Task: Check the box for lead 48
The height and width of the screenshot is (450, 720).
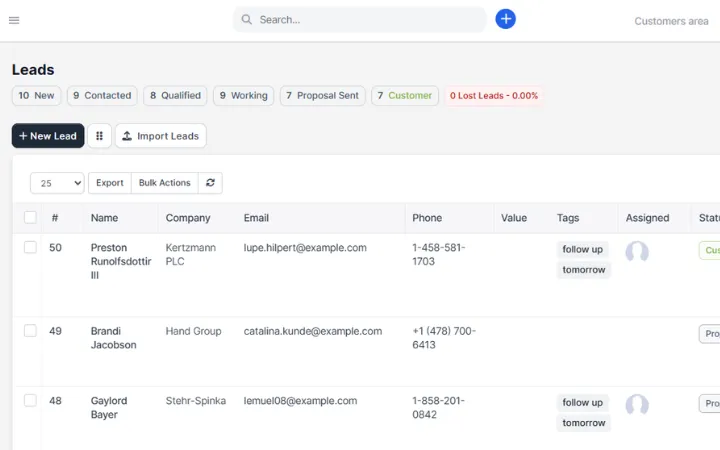Action: click(x=30, y=400)
